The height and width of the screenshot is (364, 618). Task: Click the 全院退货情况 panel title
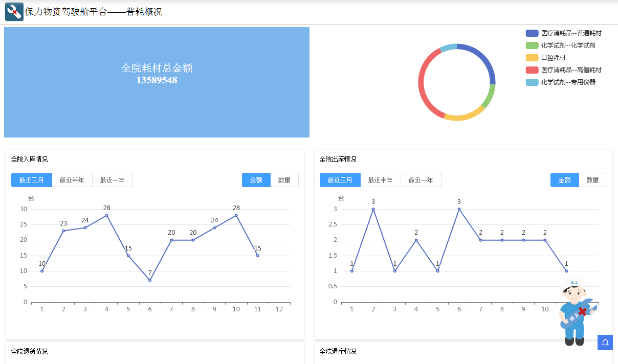click(x=30, y=352)
